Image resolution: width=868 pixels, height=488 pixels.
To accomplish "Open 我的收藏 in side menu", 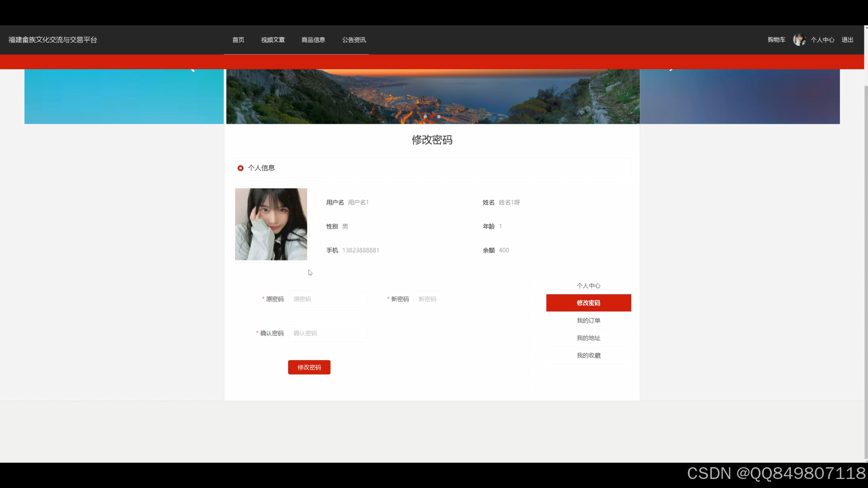I will click(588, 356).
